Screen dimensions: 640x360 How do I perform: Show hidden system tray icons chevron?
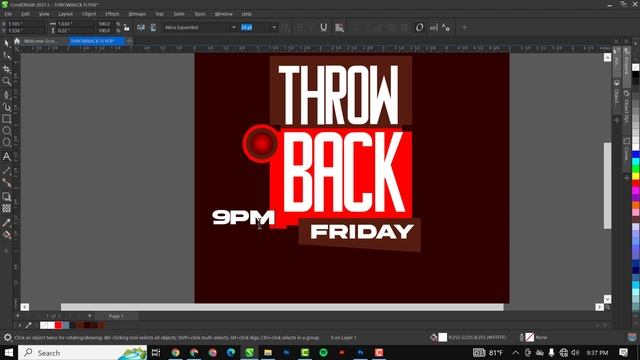pyautogui.click(x=516, y=353)
